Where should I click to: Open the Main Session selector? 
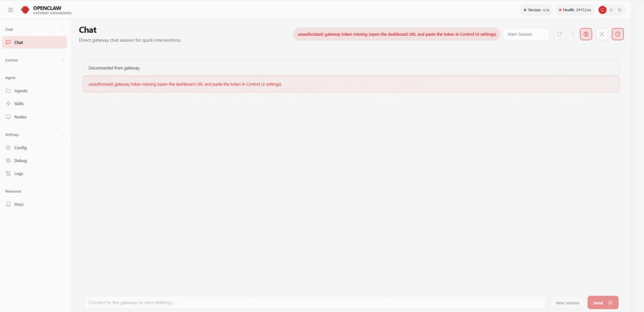(526, 34)
